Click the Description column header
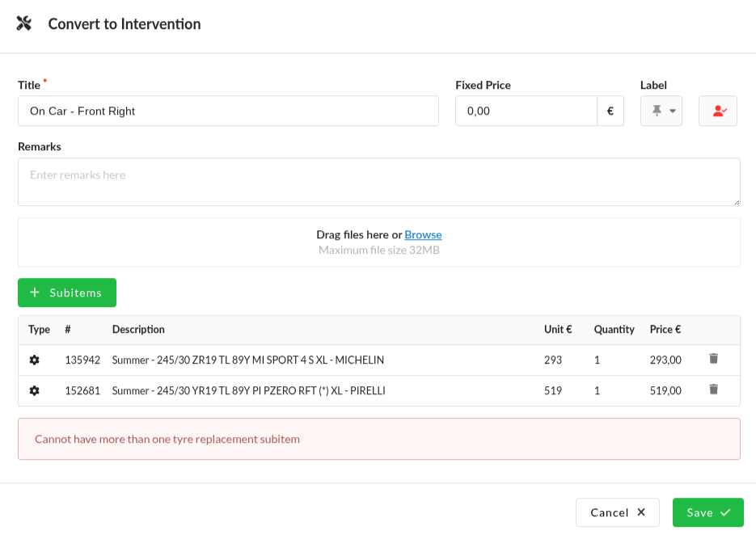The width and height of the screenshot is (756, 535). pyautogui.click(x=138, y=330)
